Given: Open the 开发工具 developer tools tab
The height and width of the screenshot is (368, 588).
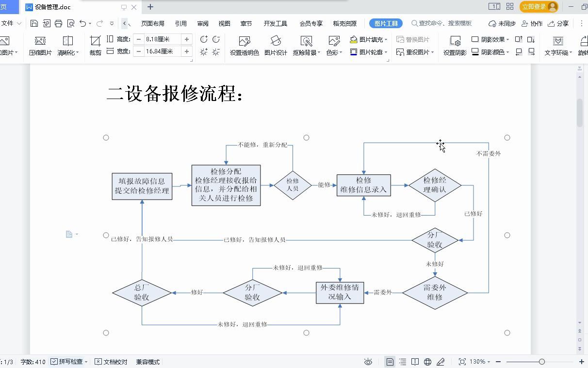Looking at the screenshot, I should click(276, 23).
